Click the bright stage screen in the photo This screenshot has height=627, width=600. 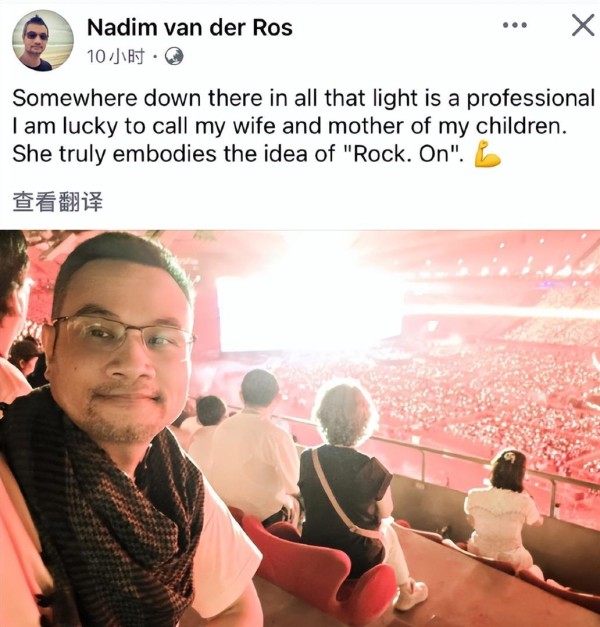[x=304, y=312]
